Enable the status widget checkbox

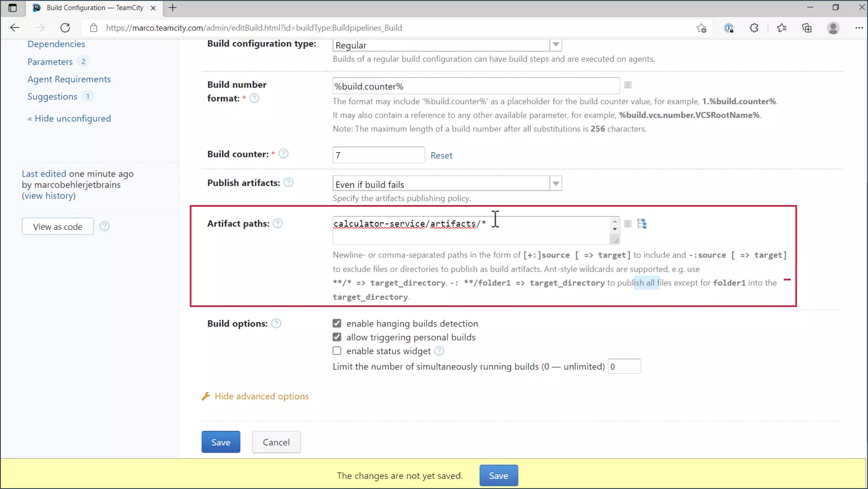pos(337,351)
